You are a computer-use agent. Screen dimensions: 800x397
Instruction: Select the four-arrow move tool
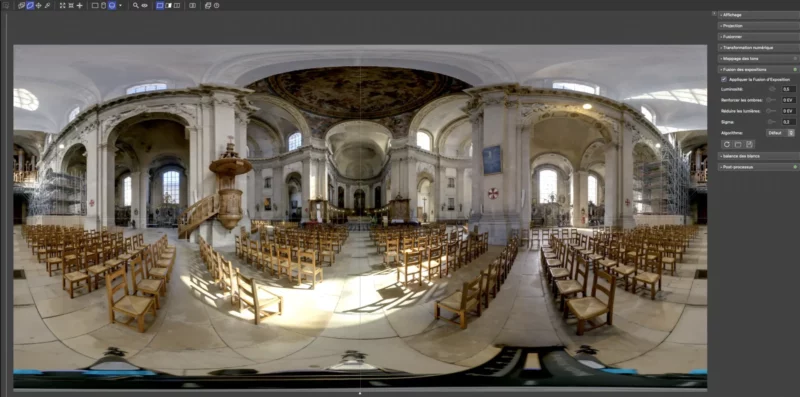38,6
